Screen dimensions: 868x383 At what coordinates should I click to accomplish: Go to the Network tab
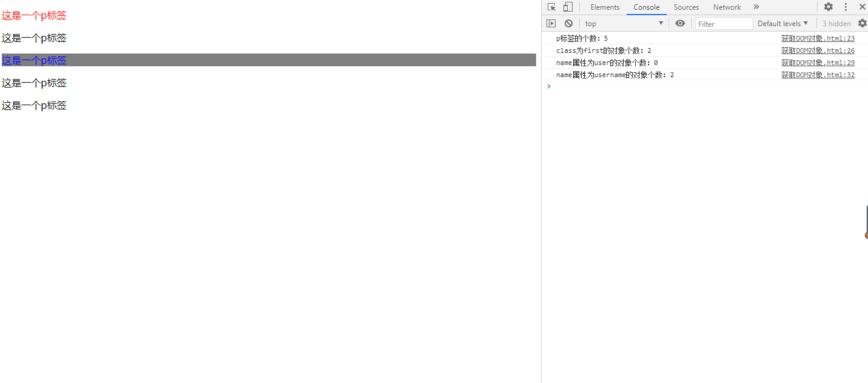click(x=727, y=7)
